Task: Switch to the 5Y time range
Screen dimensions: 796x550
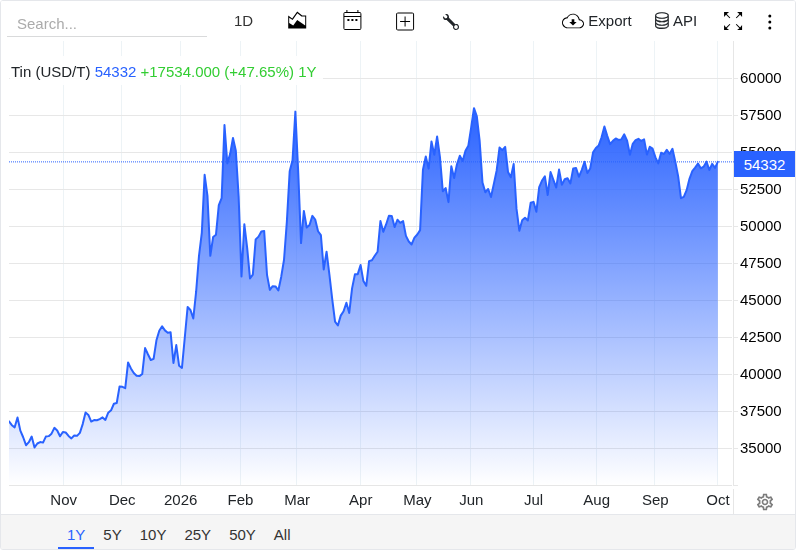Action: tap(112, 535)
